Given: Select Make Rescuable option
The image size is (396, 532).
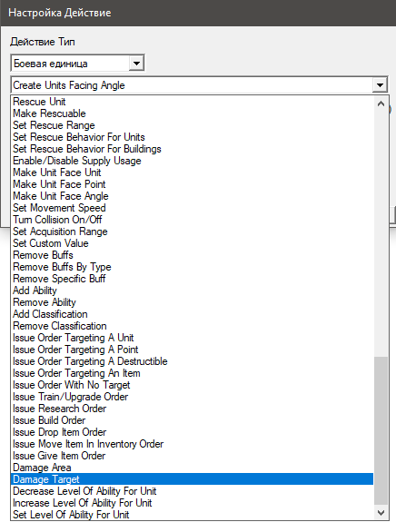Looking at the screenshot, I should [x=192, y=113].
